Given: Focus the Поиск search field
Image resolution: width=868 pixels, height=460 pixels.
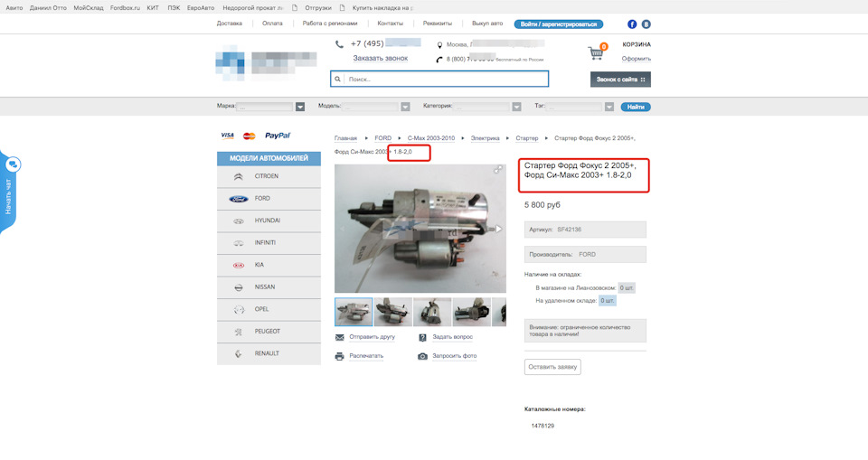Looking at the screenshot, I should point(439,80).
